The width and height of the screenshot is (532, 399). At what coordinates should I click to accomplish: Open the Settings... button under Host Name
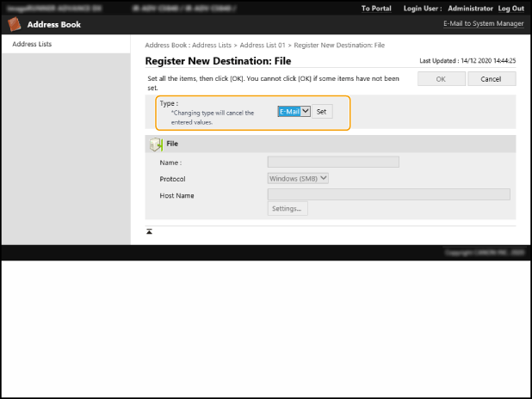click(x=287, y=208)
